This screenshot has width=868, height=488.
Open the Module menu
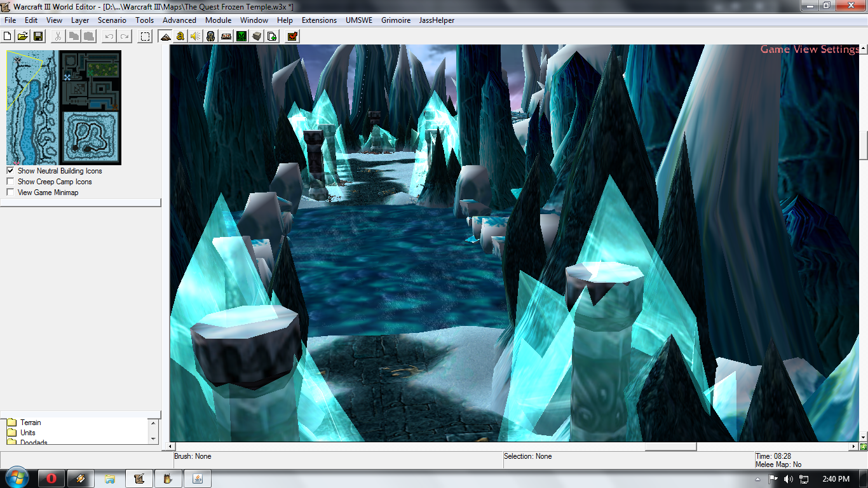pyautogui.click(x=219, y=20)
